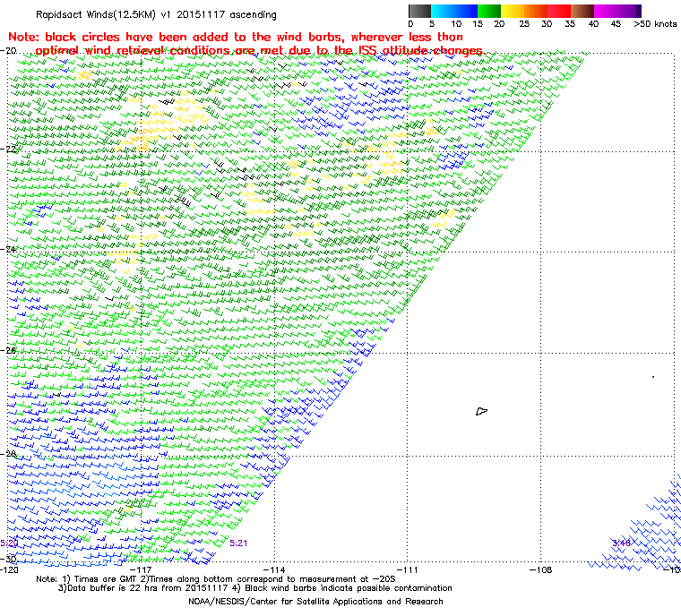Click the -120 longitude axis label
Screen dimensions: 681x616
(x=9, y=570)
